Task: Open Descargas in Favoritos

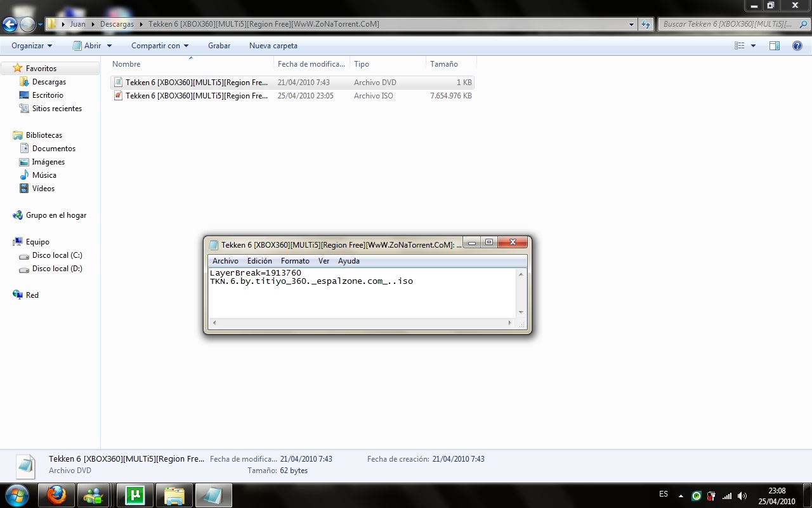Action: [49, 82]
